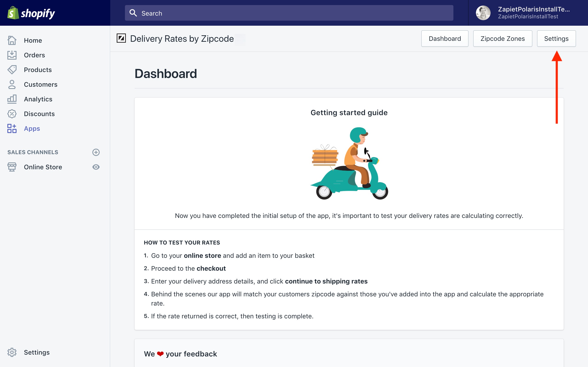
Task: Open the ZapietPolarisInstallTest account menu
Action: coord(533,13)
